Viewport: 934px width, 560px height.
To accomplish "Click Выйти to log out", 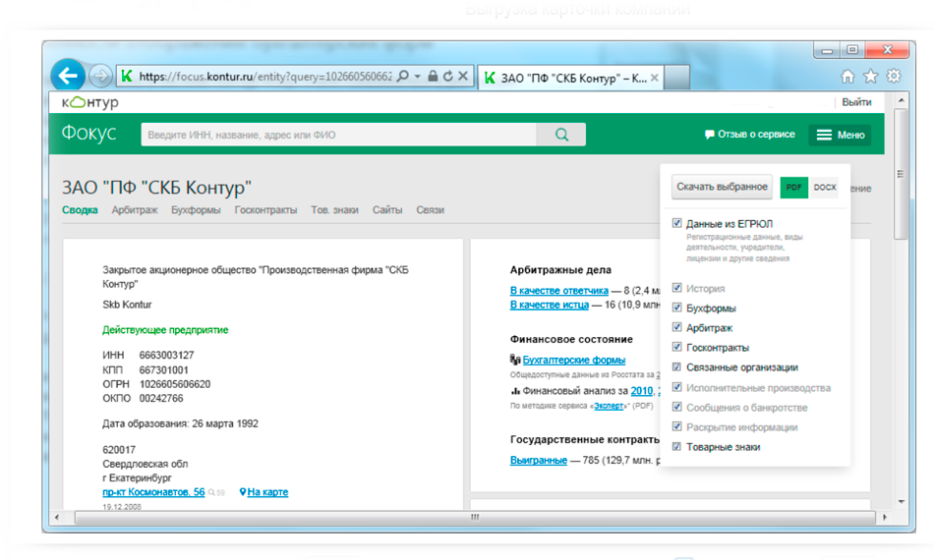I will [x=856, y=102].
